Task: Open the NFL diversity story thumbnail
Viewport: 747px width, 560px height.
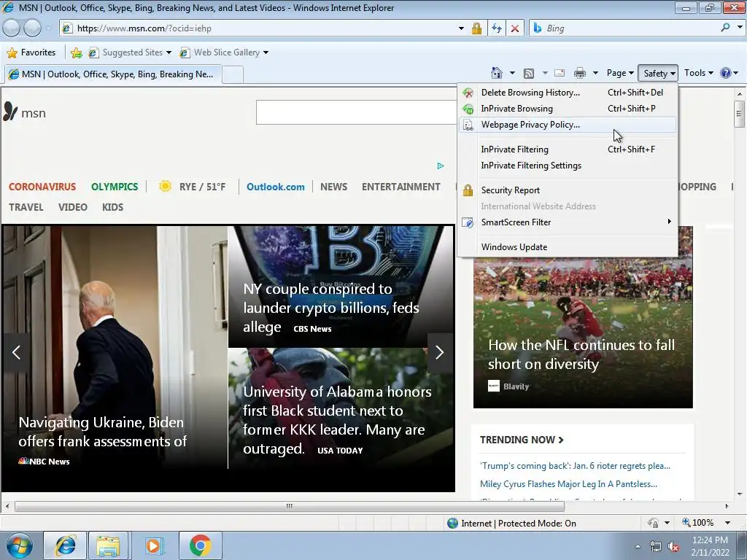Action: tap(583, 332)
